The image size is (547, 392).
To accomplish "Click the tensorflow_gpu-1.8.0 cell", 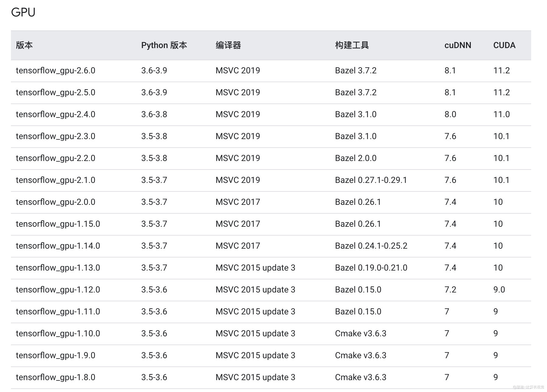I will click(55, 377).
